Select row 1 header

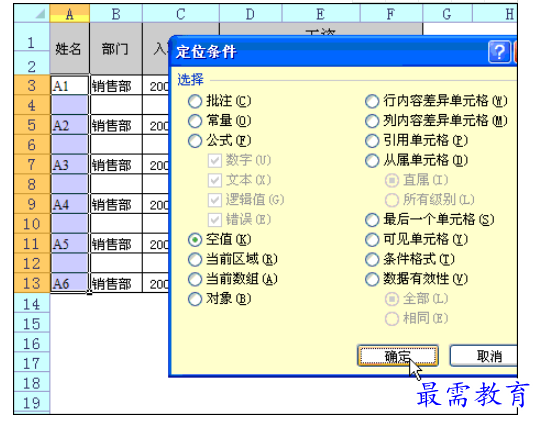pyautogui.click(x=32, y=38)
